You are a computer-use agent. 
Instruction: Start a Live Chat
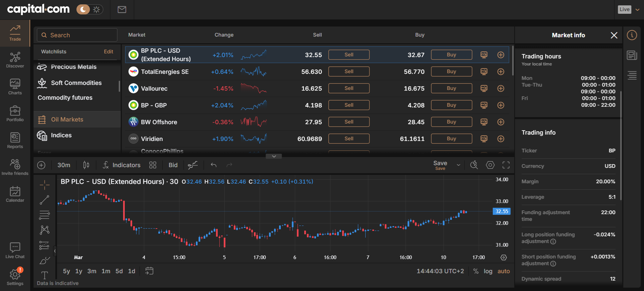coord(15,251)
